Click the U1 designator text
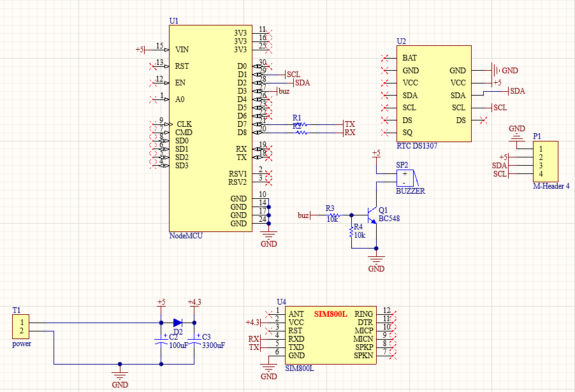Viewport: 575px width, 392px height. point(174,21)
